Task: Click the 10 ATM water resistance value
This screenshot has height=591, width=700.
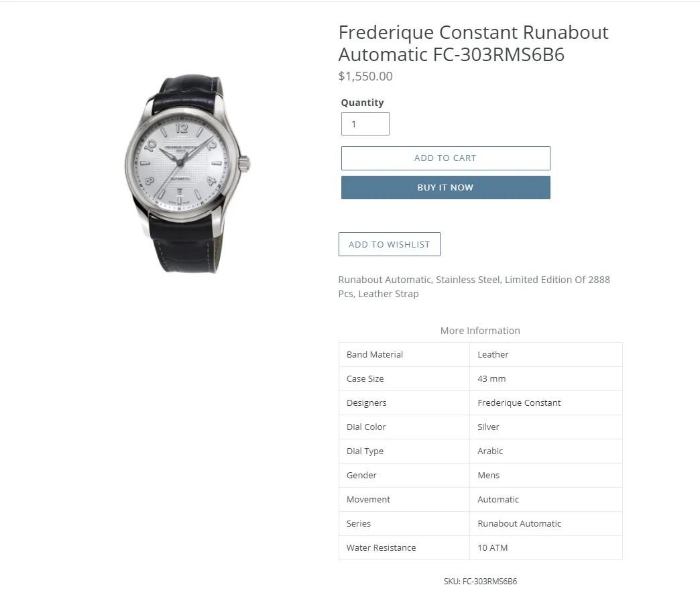Action: tap(492, 548)
